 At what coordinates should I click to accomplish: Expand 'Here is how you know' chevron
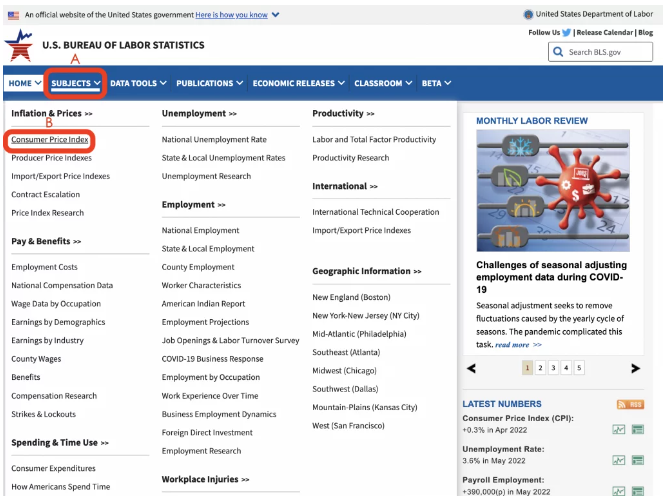276,15
